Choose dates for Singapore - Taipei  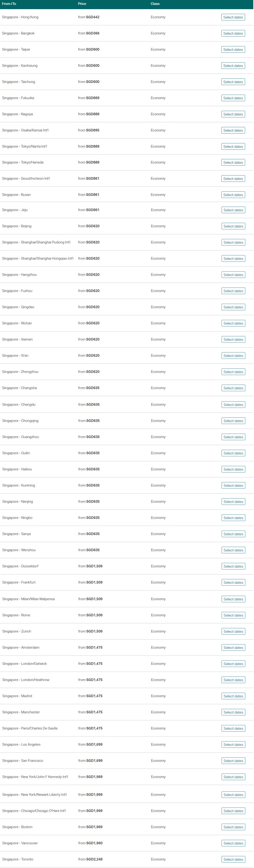[x=233, y=49]
